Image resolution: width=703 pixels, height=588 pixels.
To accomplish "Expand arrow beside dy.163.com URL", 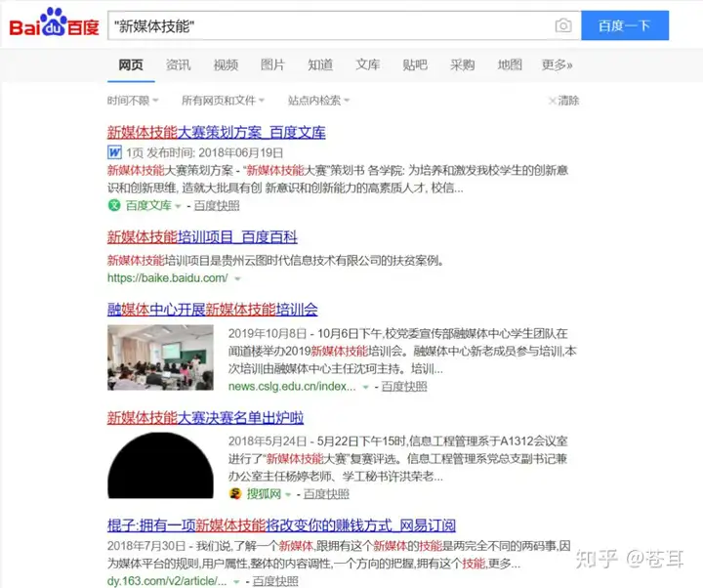I will pyautogui.click(x=236, y=582).
